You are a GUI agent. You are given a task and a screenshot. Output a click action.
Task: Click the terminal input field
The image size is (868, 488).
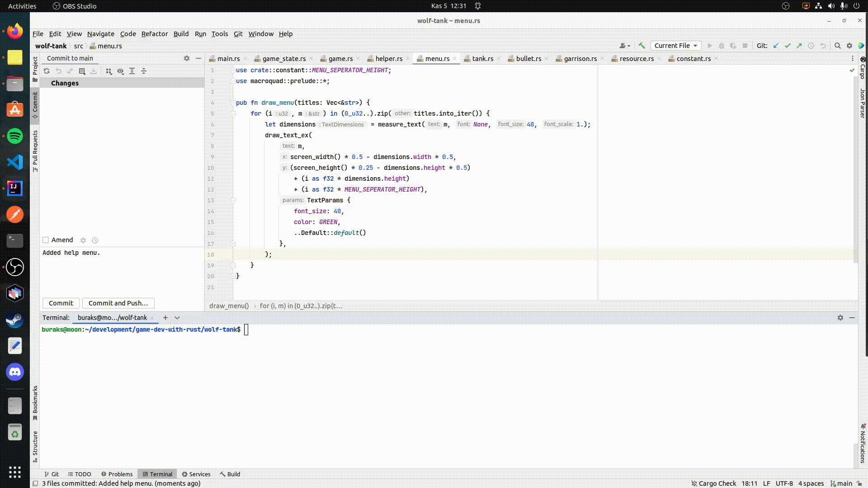tap(246, 329)
